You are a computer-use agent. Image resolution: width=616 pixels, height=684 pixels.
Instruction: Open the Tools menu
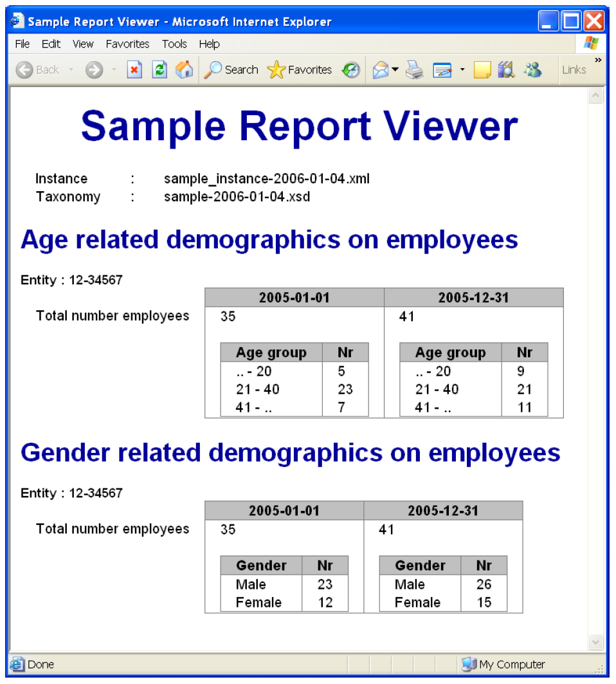point(174,44)
